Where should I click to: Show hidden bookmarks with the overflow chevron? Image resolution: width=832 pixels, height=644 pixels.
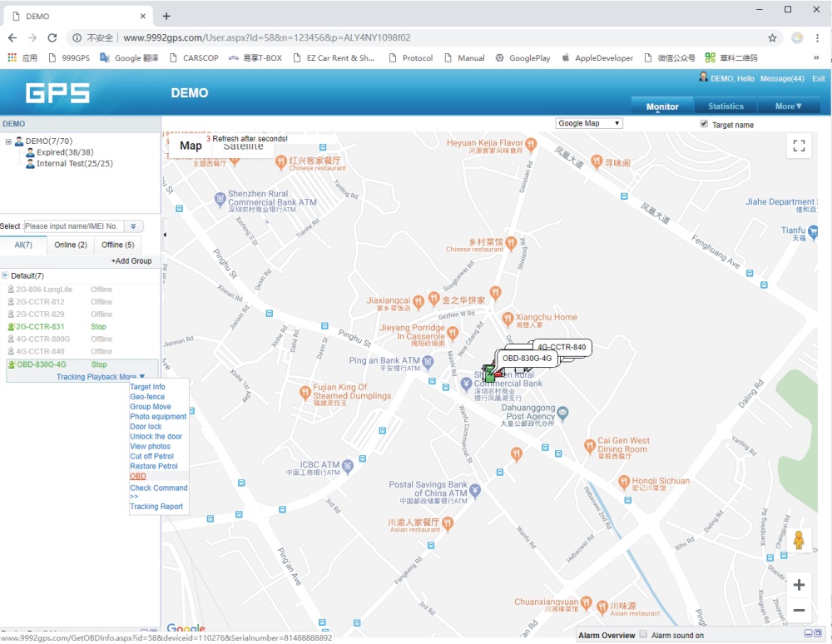coord(816,57)
